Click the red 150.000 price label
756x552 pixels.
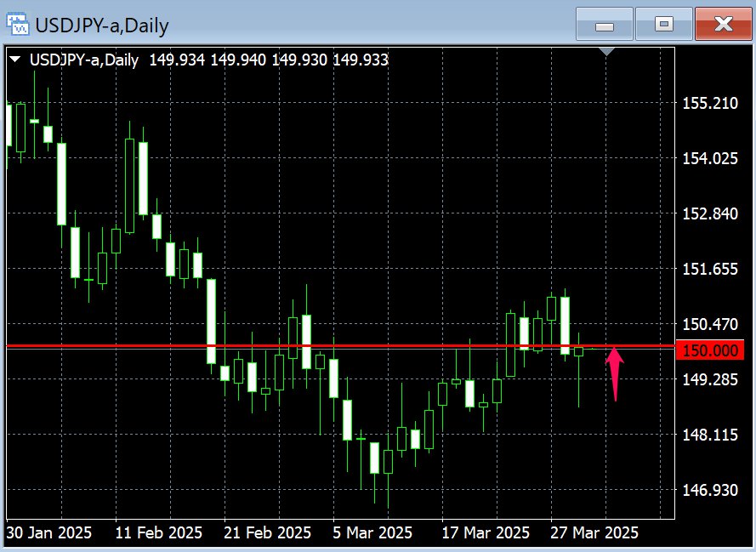pos(710,350)
